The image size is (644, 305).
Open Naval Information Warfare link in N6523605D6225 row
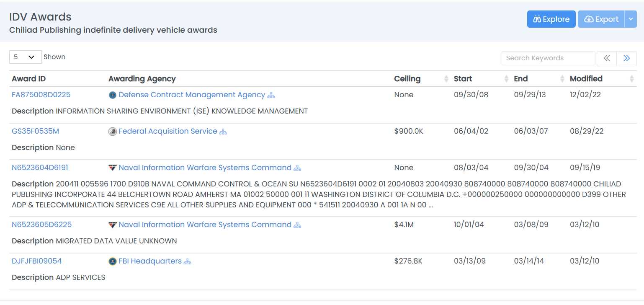205,225
